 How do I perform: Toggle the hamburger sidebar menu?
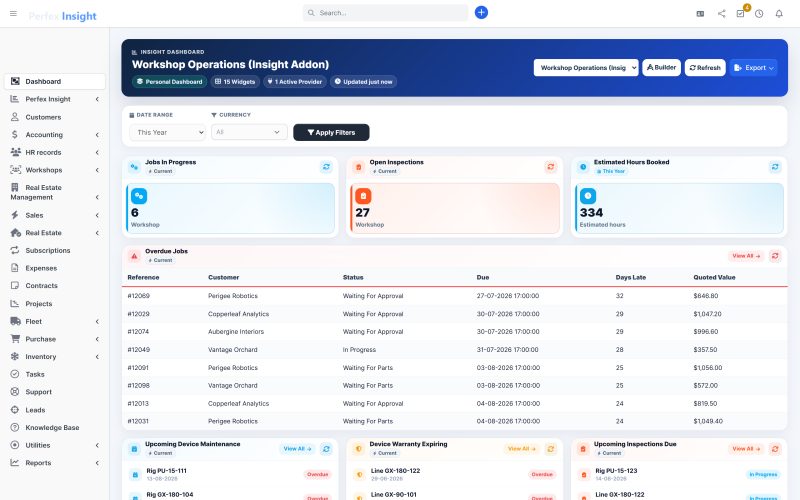(x=13, y=14)
